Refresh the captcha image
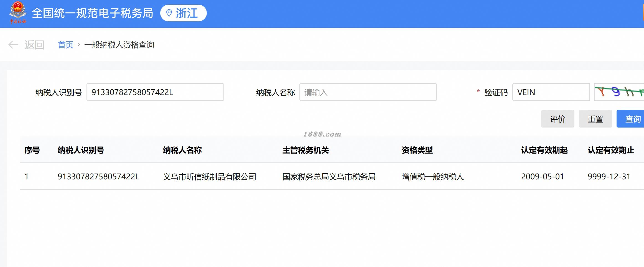644x267 pixels. pos(619,92)
